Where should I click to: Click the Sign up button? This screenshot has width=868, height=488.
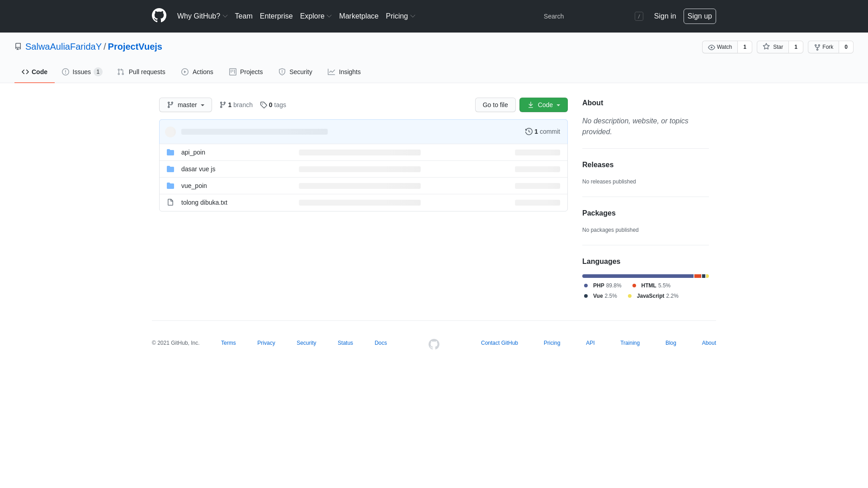click(699, 16)
